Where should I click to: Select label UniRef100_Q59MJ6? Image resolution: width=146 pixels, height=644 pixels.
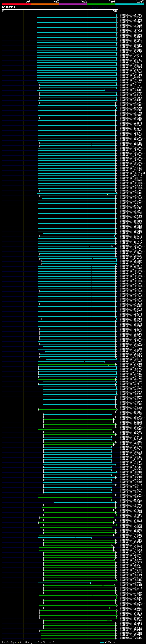click(131, 565)
